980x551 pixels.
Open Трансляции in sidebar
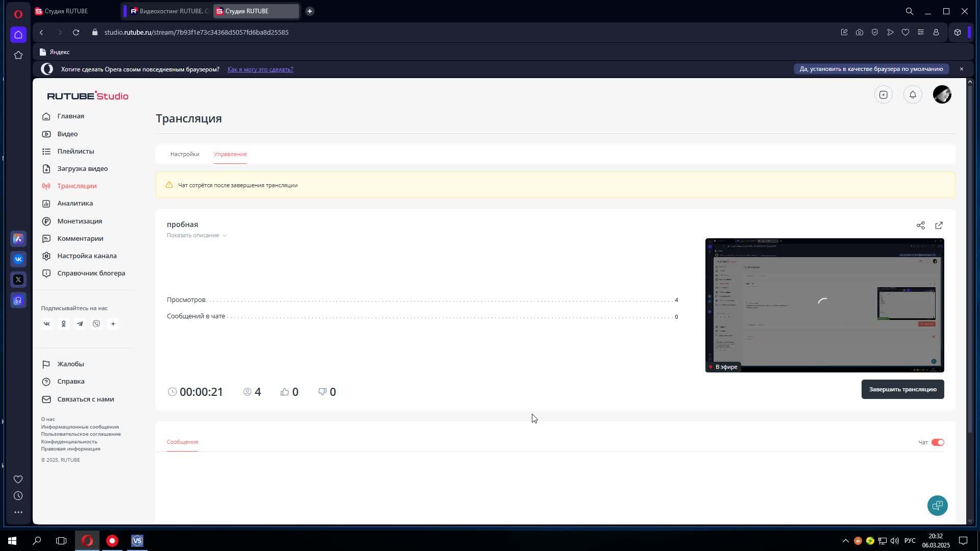[x=77, y=186]
